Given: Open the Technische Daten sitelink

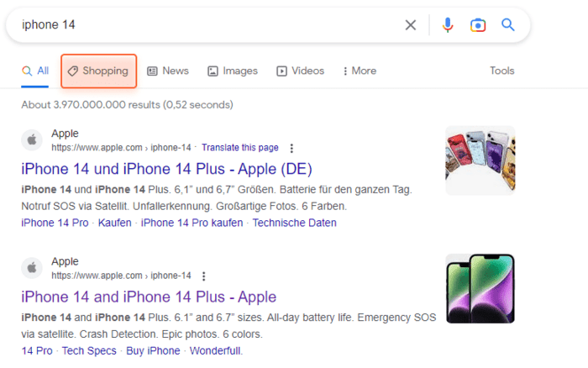Looking at the screenshot, I should (x=294, y=223).
